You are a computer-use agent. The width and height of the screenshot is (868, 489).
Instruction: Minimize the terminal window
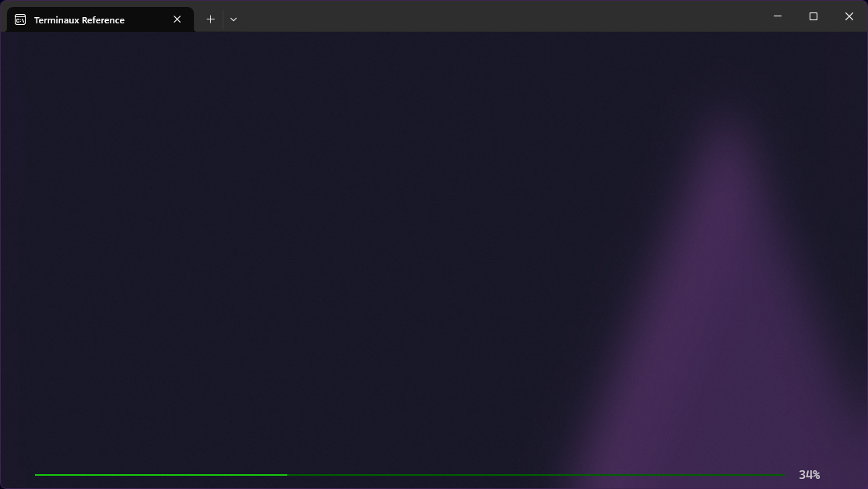(777, 16)
